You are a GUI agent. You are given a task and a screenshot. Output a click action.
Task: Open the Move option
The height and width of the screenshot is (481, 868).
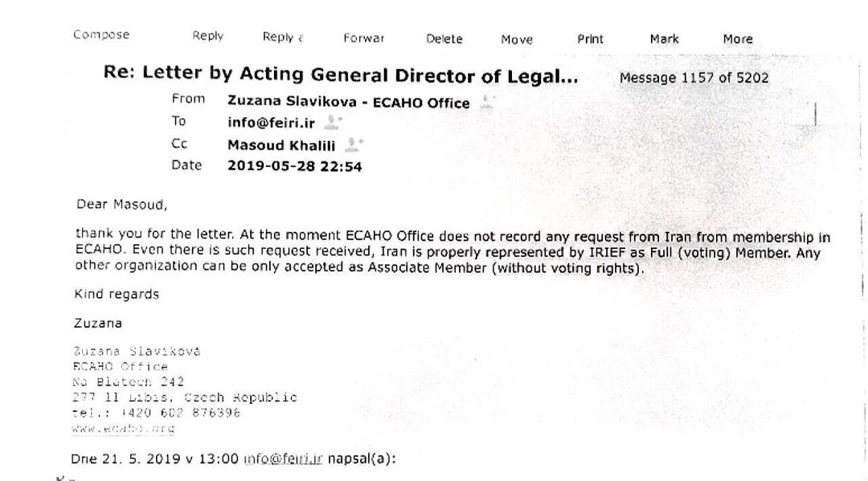517,39
